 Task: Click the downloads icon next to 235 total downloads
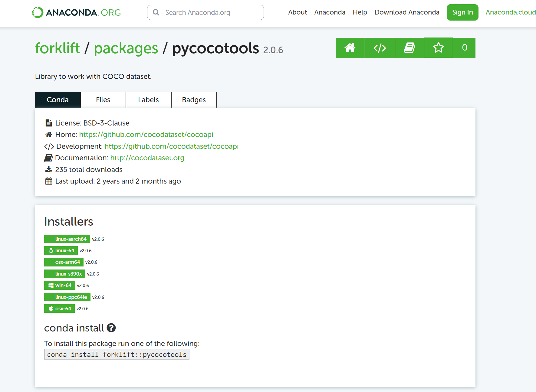click(x=48, y=169)
